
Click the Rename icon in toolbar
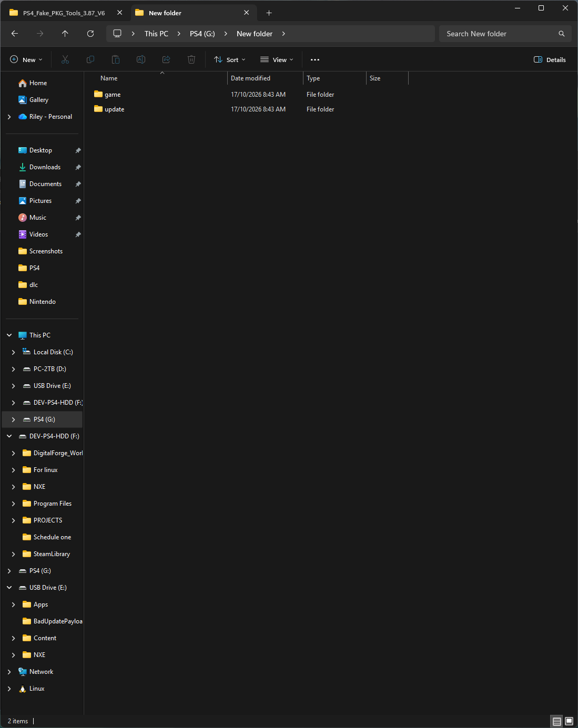pos(141,60)
